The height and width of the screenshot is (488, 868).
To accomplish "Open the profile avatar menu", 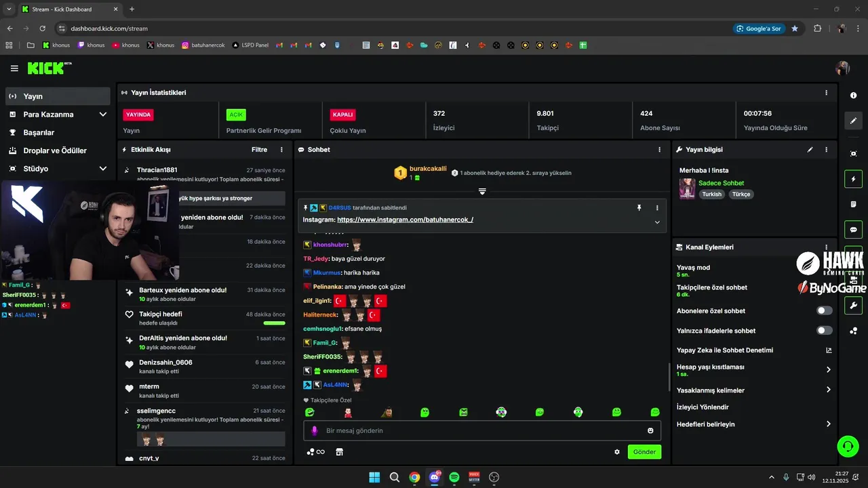I will (843, 68).
